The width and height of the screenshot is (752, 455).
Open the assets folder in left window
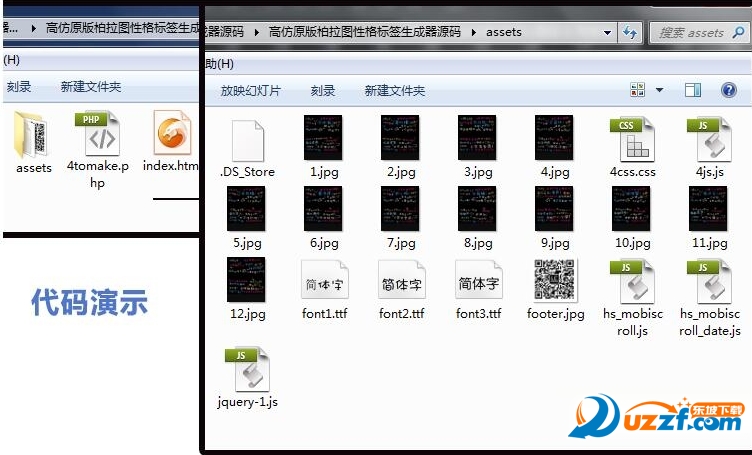tap(34, 136)
